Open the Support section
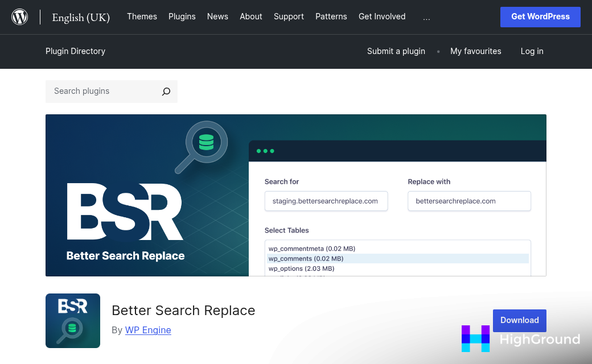Viewport: 592px width, 364px height. tap(289, 16)
